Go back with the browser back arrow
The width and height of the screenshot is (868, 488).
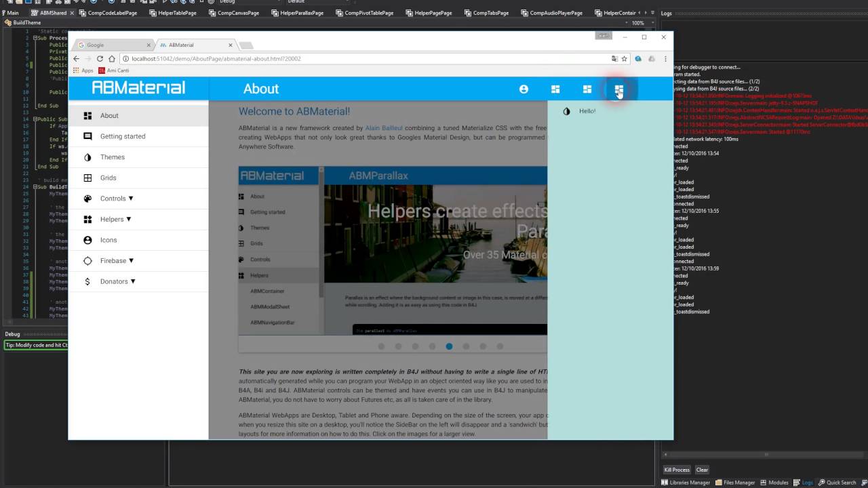[x=76, y=59]
